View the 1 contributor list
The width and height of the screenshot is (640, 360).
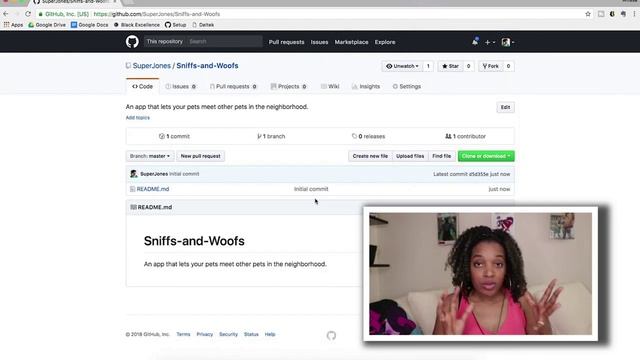click(x=465, y=136)
